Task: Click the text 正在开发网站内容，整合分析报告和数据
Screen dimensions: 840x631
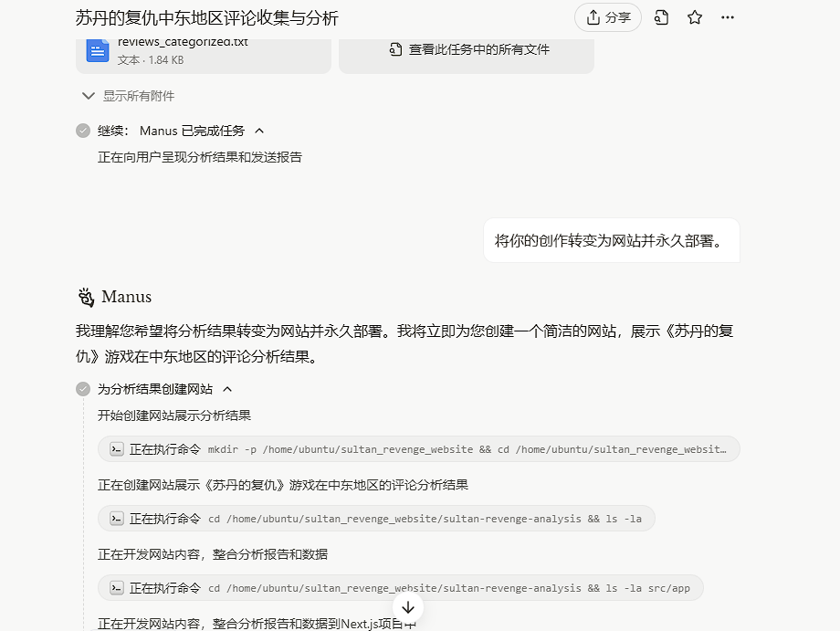Action: click(x=213, y=554)
